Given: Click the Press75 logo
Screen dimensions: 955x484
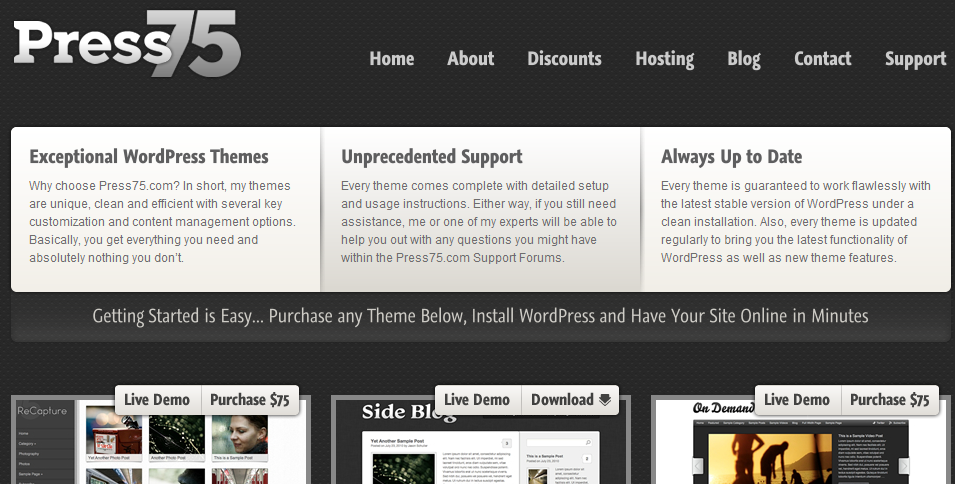Looking at the screenshot, I should tap(127, 43).
